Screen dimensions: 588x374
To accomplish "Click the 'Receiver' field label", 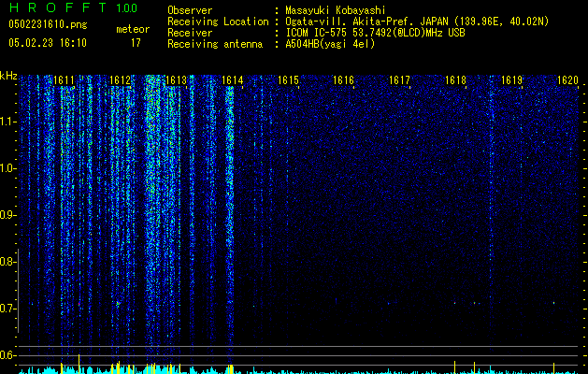I will (x=190, y=33).
